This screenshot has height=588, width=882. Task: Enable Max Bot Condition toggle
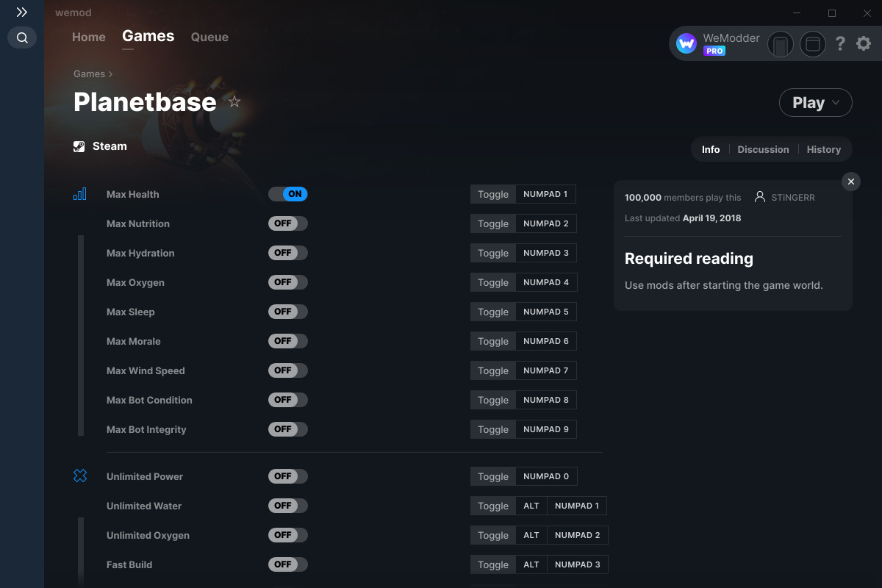click(x=288, y=400)
